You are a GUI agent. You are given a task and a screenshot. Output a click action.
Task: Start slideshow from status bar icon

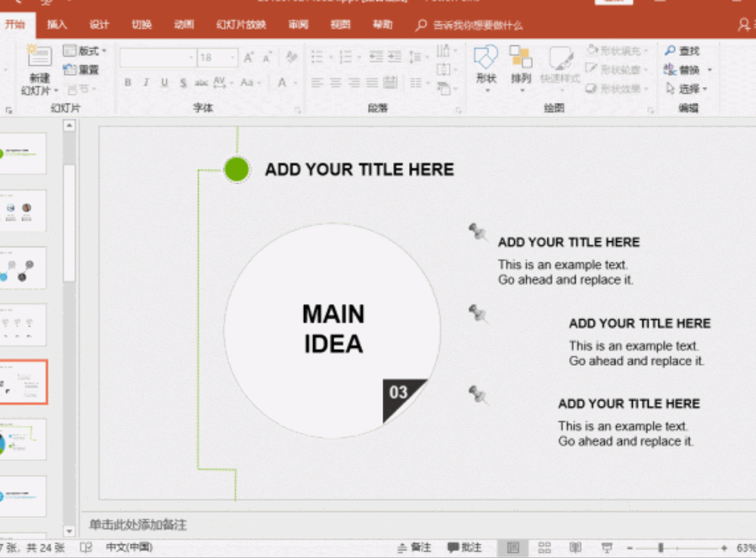[606, 547]
